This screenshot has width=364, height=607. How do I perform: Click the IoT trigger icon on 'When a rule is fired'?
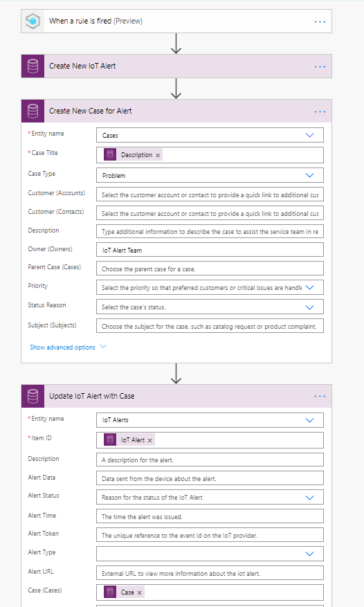coord(33,21)
